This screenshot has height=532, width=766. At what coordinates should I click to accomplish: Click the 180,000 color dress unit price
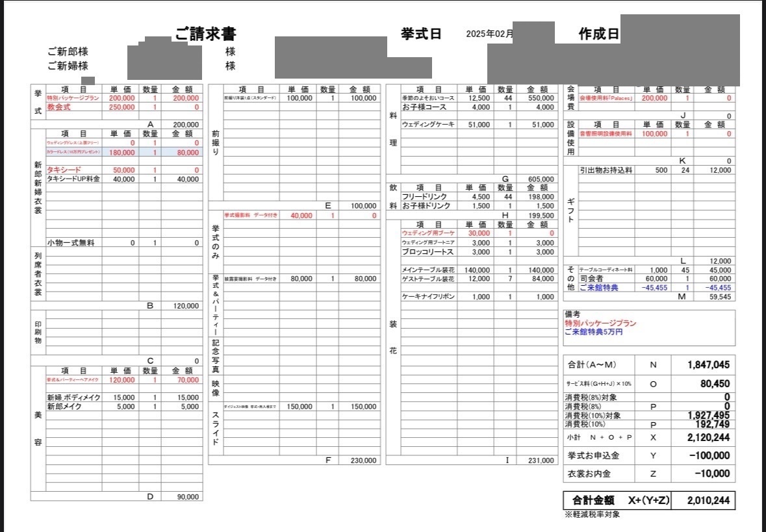point(121,153)
